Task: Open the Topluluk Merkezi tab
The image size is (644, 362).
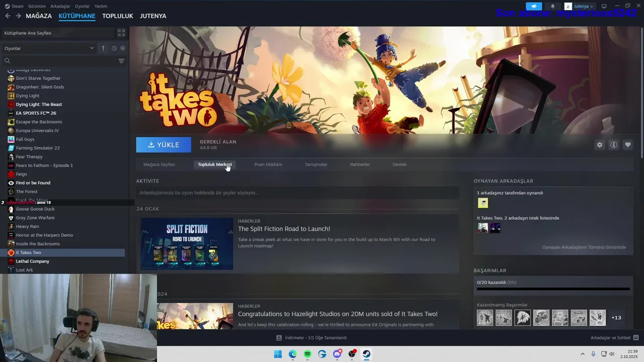Action: [215, 164]
